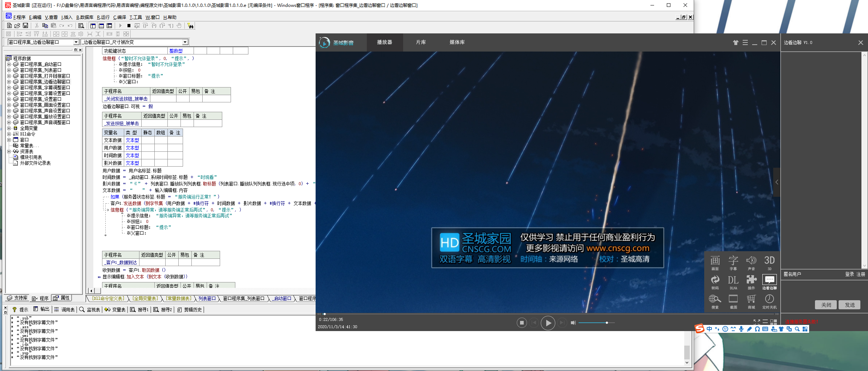Toggle Sogou 中 Chinese/English mode
Image resolution: width=868 pixels, height=371 pixels.
pyautogui.click(x=709, y=329)
